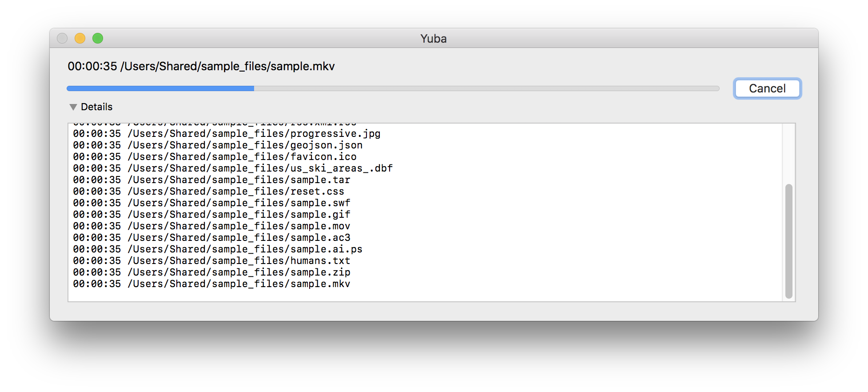
Task: Click the Yuba window title
Action: [434, 39]
